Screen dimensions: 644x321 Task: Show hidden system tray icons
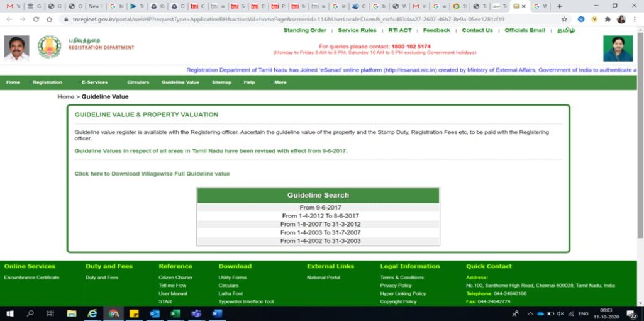[x=530, y=313]
